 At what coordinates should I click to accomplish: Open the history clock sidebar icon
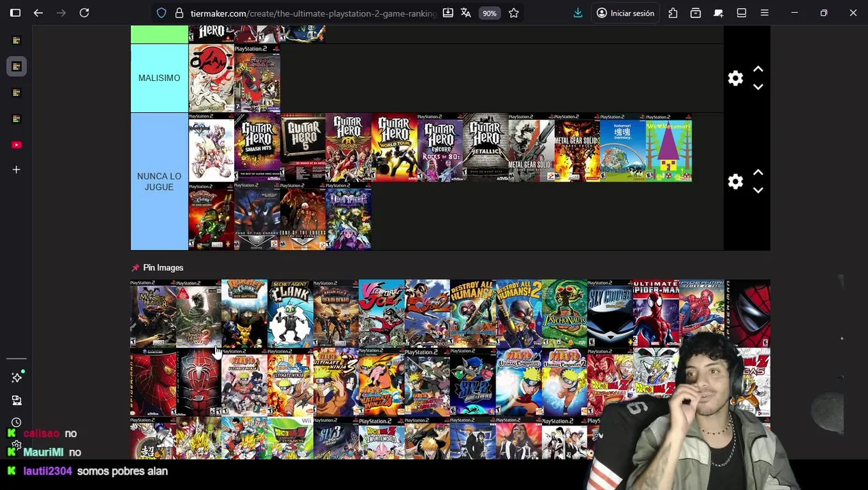(x=16, y=423)
